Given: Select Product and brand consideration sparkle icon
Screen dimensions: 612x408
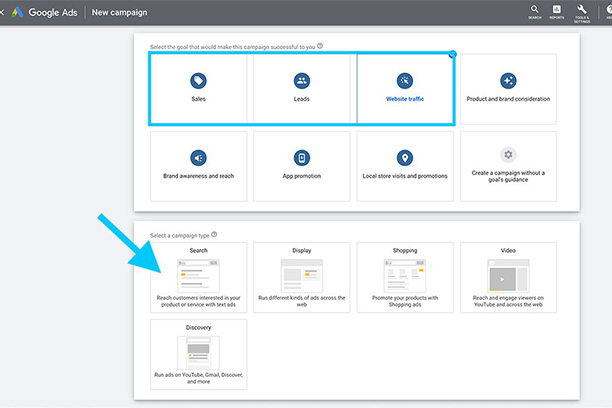Looking at the screenshot, I should click(x=508, y=81).
